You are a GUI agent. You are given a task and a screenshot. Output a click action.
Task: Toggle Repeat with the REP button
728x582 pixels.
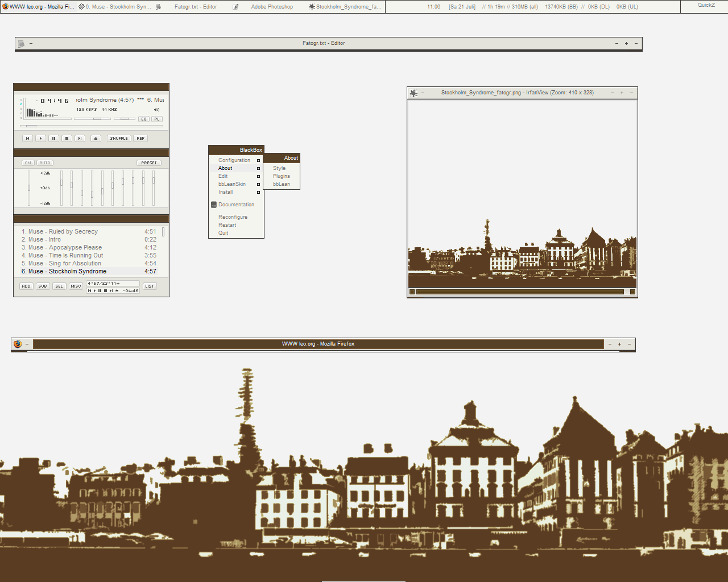[x=140, y=138]
